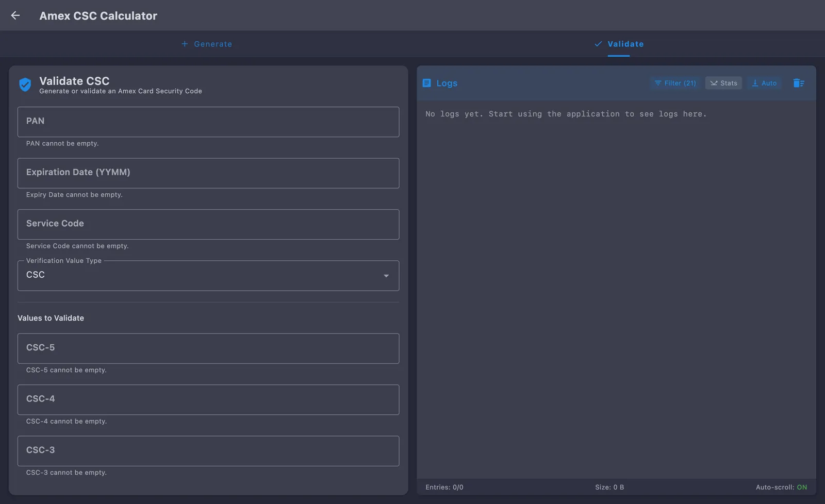Click the 'Auto-scroll: ON' status indicator
Image resolution: width=825 pixels, height=504 pixels.
pyautogui.click(x=781, y=487)
